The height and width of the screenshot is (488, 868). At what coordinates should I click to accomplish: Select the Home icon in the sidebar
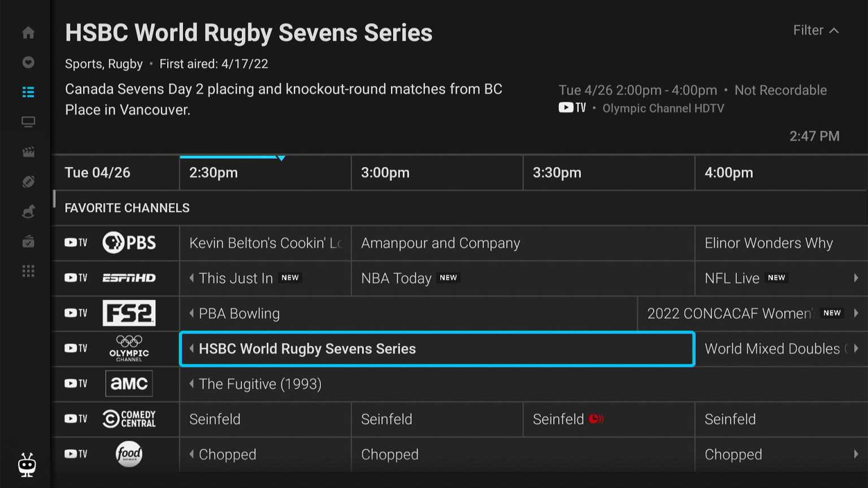tap(28, 32)
